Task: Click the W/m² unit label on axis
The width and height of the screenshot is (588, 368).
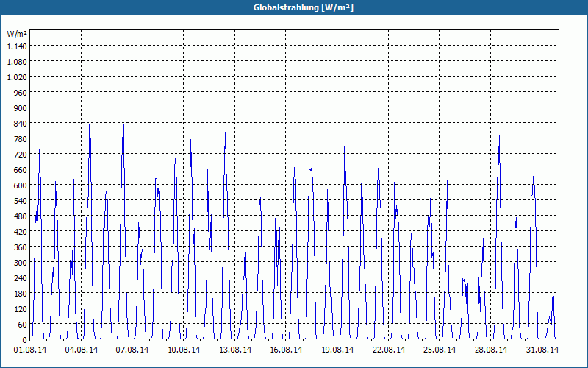Action: 17,34
